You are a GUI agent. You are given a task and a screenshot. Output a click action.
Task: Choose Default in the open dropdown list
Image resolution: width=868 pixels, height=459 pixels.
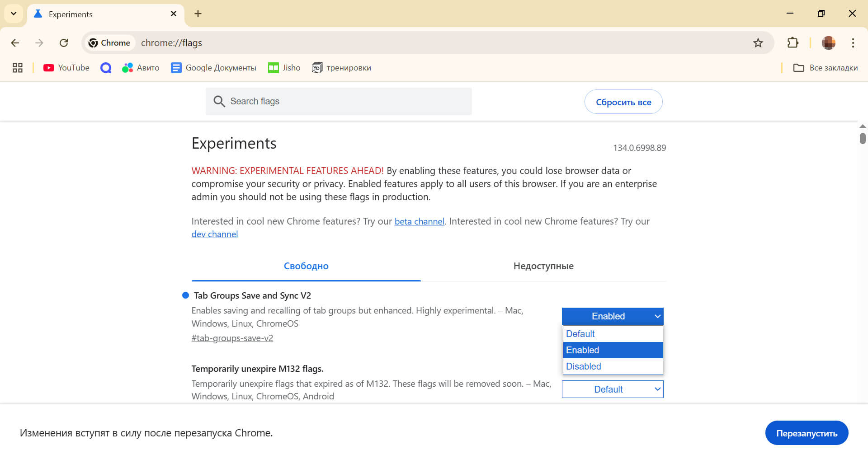[613, 334]
